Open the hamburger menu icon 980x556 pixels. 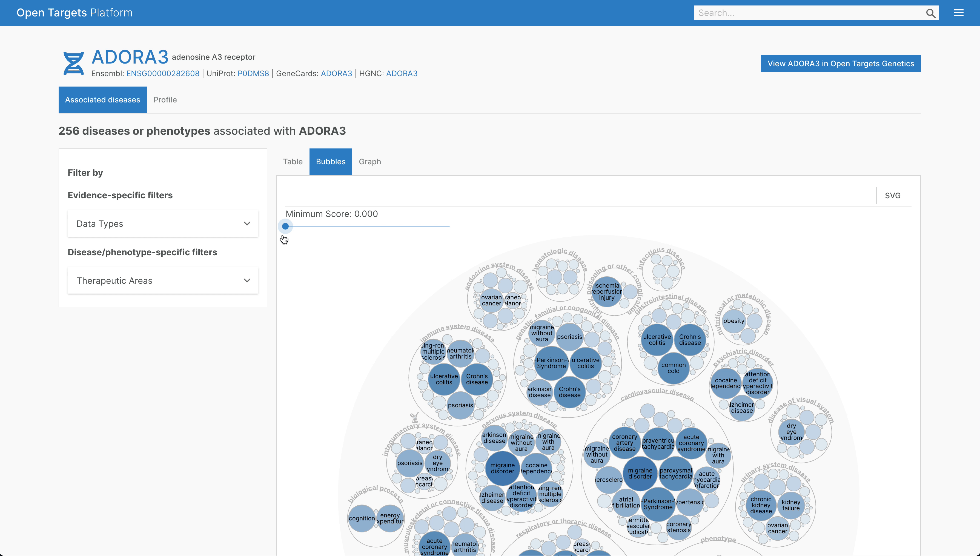[958, 13]
